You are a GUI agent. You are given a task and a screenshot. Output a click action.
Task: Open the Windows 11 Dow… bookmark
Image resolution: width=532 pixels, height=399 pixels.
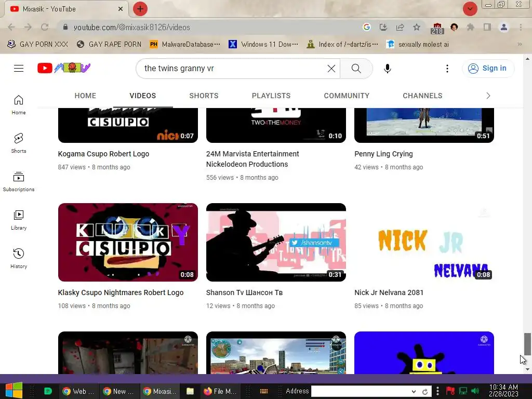coord(263,44)
